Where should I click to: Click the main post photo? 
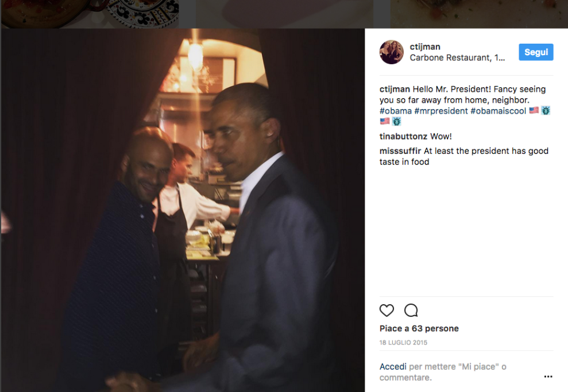[x=183, y=210]
